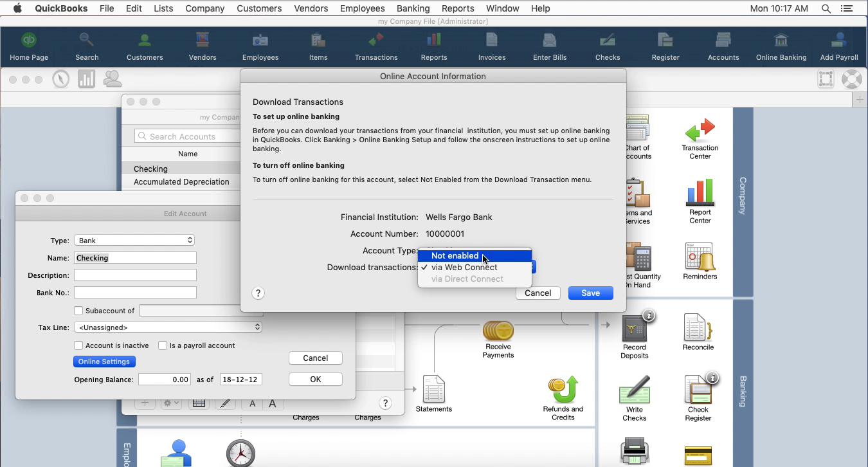This screenshot has width=868, height=467.
Task: Click the Record Deposits icon
Action: pyautogui.click(x=635, y=336)
